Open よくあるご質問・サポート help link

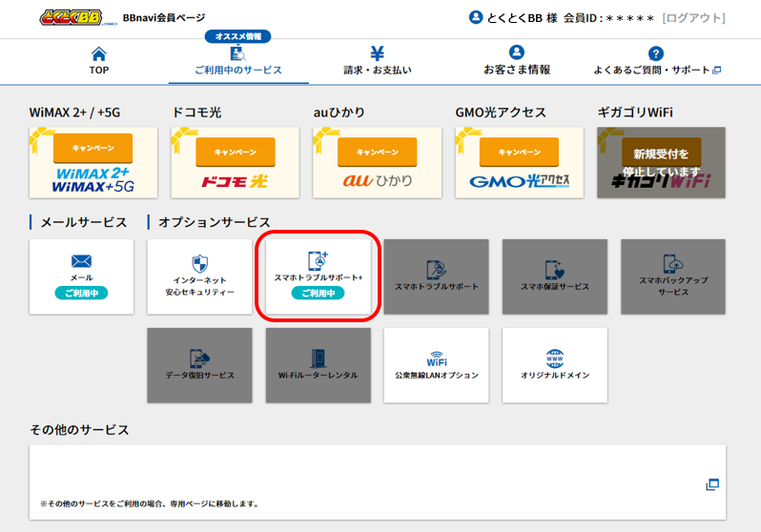pyautogui.click(x=656, y=61)
